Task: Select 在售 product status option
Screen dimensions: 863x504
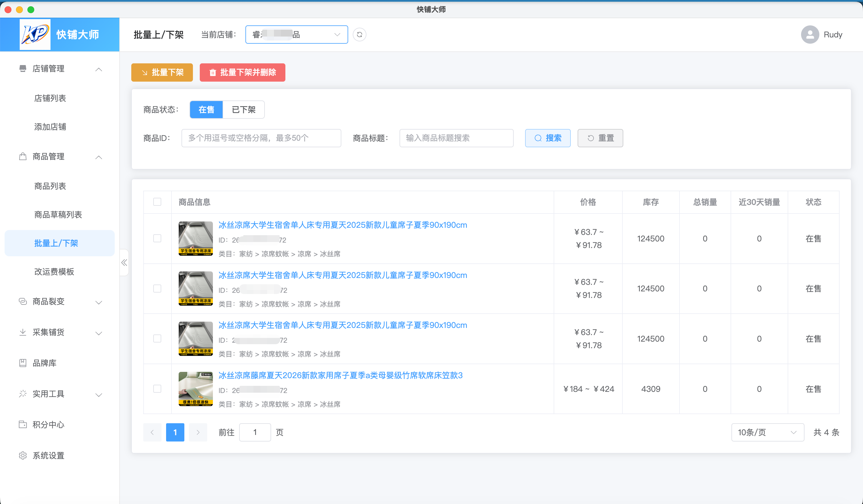Action: [x=206, y=110]
